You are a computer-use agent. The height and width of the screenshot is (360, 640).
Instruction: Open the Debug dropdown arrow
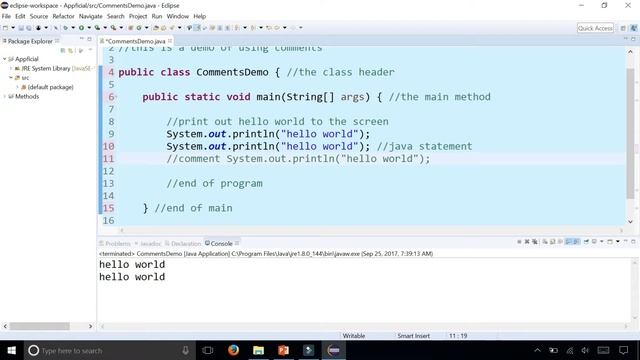(73, 28)
